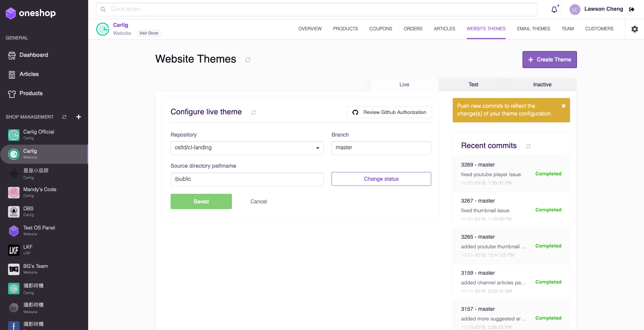Image resolution: width=644 pixels, height=330 pixels.
Task: Open the Coupons nav tab
Action: pyautogui.click(x=381, y=29)
